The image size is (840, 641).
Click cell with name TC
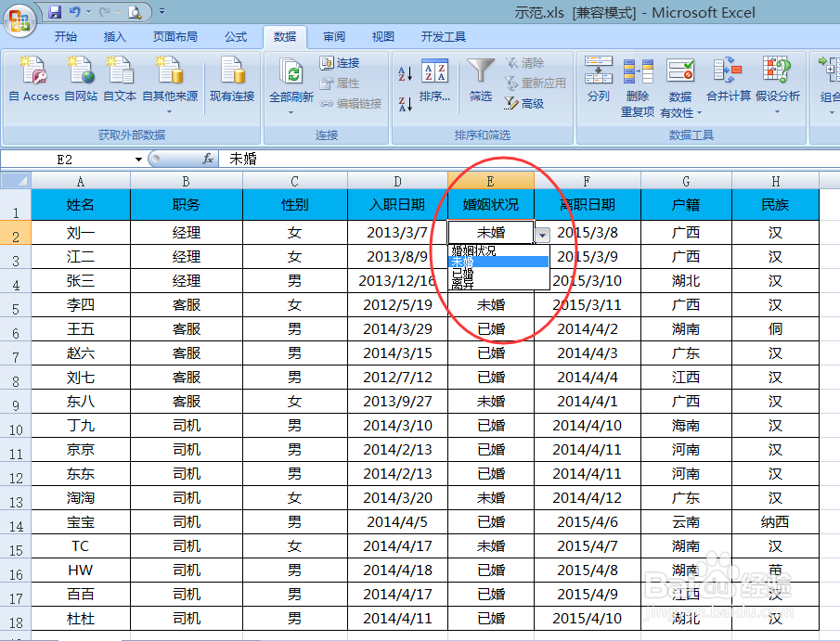[81, 545]
